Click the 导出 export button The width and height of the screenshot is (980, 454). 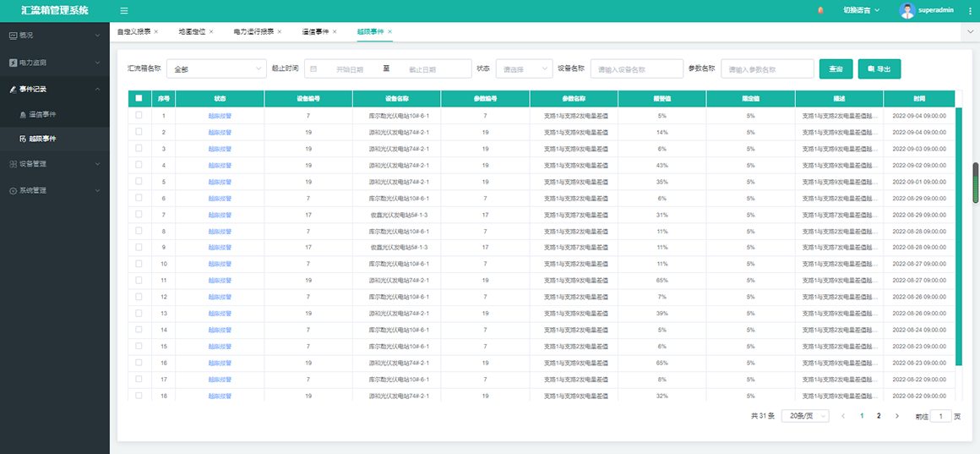point(879,68)
